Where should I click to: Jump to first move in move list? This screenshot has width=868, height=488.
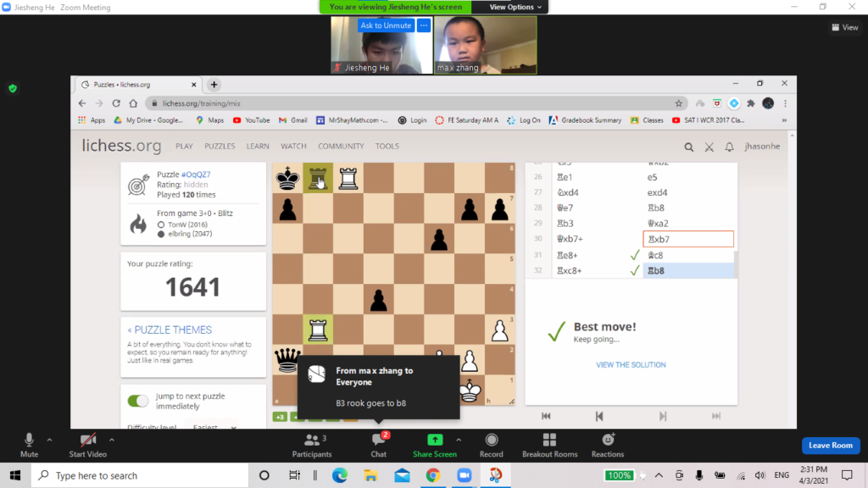(546, 416)
